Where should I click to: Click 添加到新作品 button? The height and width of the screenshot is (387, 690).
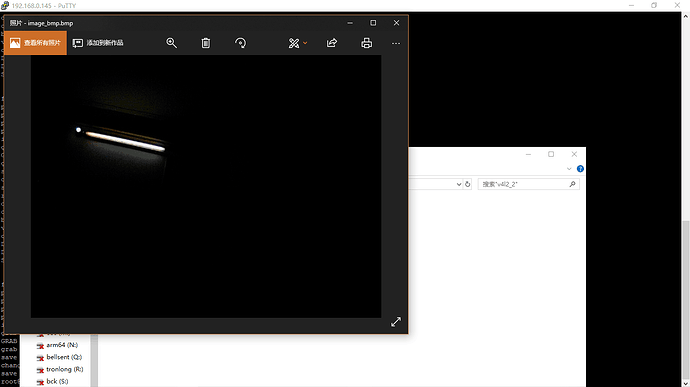[x=98, y=43]
